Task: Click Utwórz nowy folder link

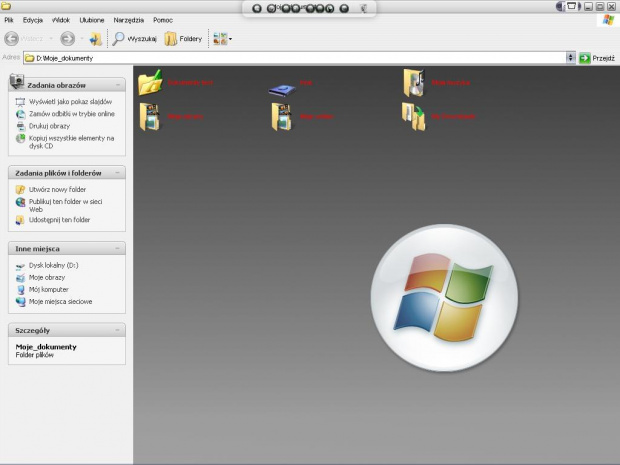Action: 57,189
